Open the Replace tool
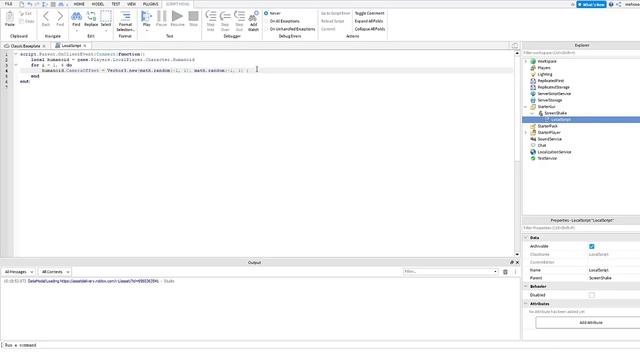The width and height of the screenshot is (640, 360). (91, 18)
